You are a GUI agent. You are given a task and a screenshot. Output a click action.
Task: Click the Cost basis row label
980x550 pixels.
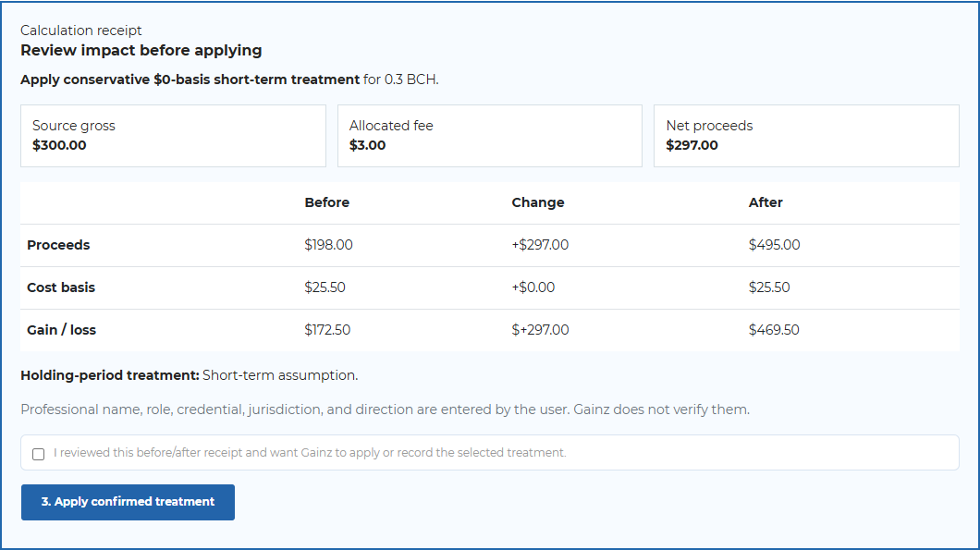[61, 287]
